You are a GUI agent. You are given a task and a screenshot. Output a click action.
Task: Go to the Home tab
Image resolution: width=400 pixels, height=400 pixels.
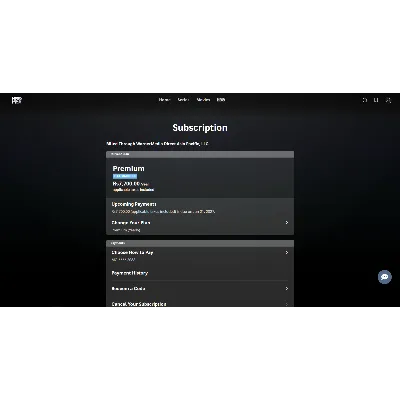[165, 100]
